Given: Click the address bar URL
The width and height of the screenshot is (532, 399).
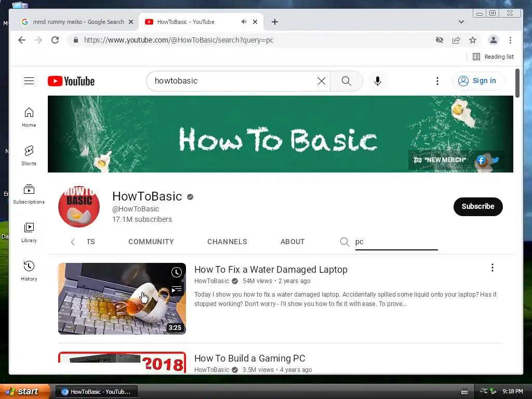Looking at the screenshot, I should click(179, 40).
